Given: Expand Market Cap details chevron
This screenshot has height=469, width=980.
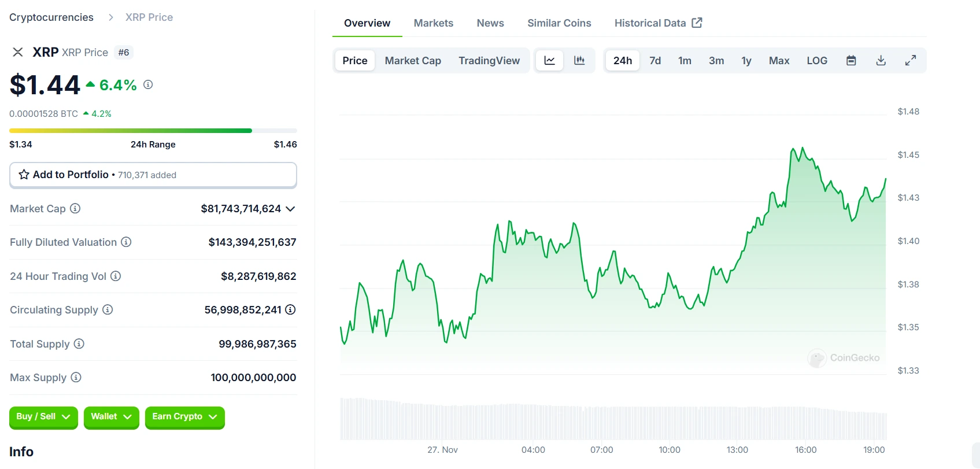Looking at the screenshot, I should pyautogui.click(x=290, y=209).
